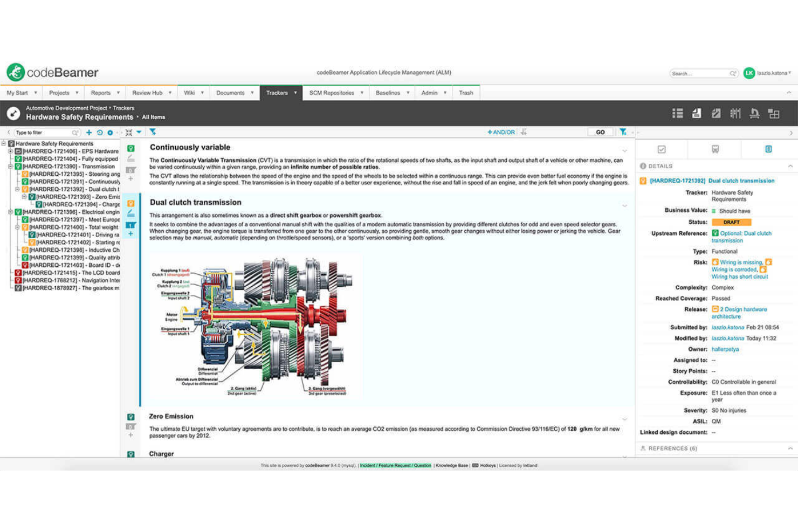Collapse HARDREQ-1721390 Transmission node
Viewport: 798px width, 532px height.
pyautogui.click(x=10, y=167)
